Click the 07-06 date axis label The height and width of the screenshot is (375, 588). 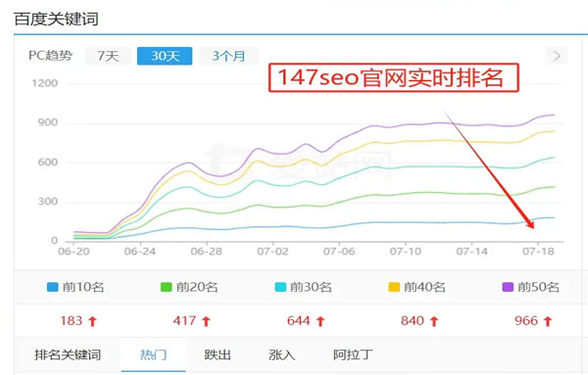coord(339,252)
